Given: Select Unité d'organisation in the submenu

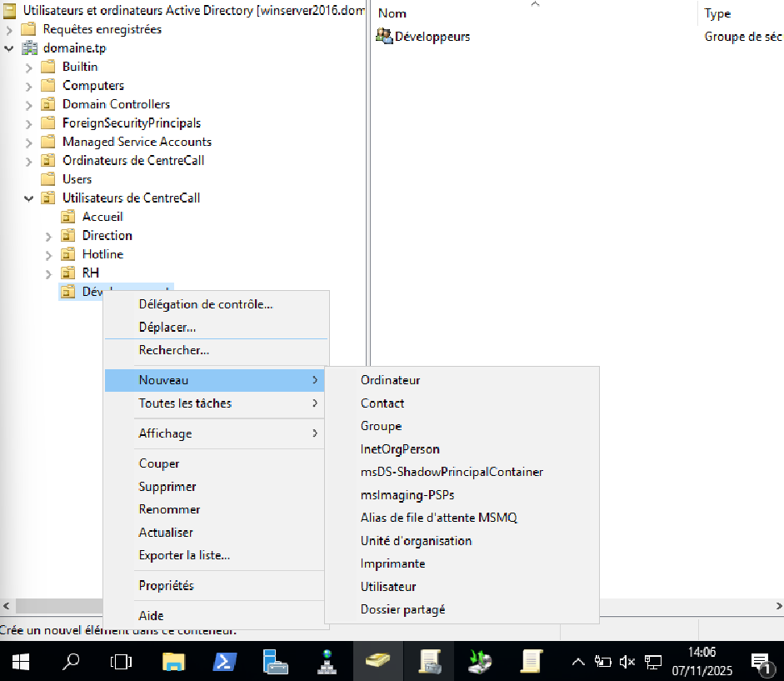Looking at the screenshot, I should pos(416,541).
